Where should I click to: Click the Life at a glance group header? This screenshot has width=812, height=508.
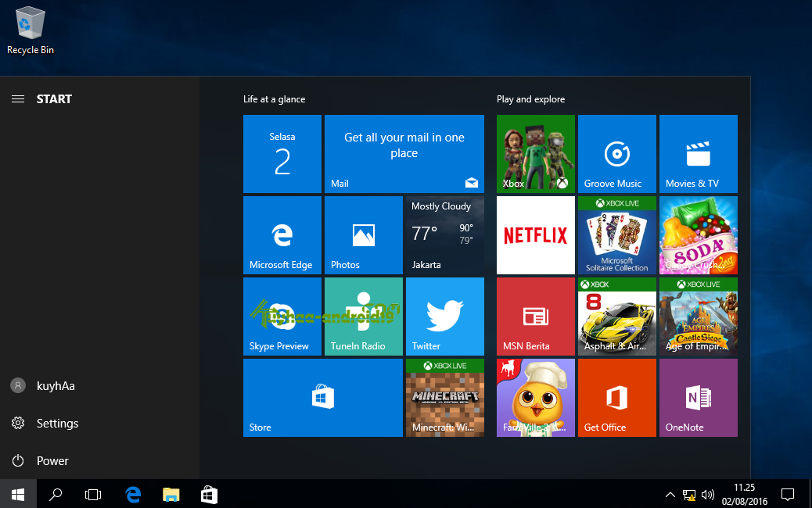tap(275, 98)
